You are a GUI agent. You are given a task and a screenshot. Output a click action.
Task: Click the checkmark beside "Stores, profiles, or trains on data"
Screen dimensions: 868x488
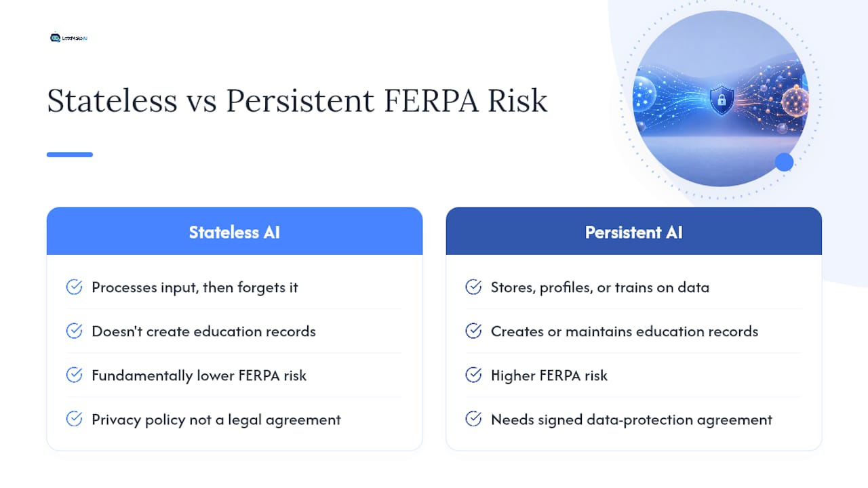[x=473, y=287]
